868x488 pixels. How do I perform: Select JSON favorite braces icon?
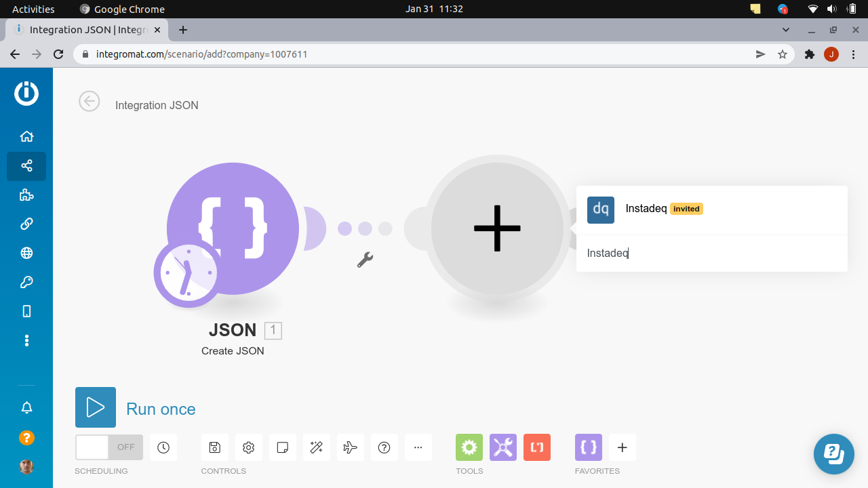589,447
